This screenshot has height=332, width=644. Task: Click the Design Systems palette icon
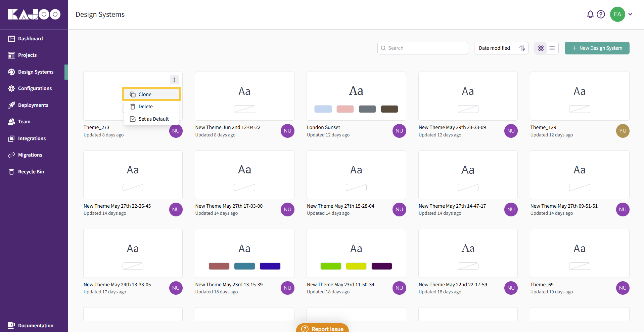[11, 72]
